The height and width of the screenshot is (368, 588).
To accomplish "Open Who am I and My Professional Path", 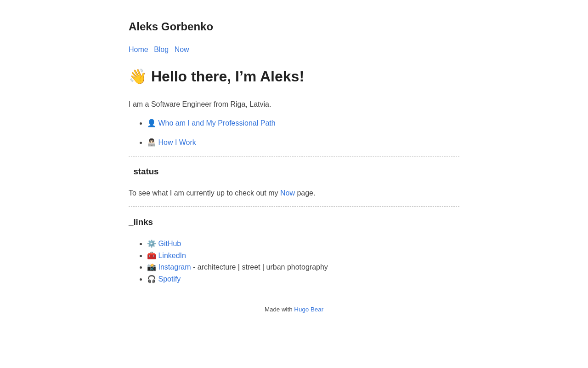I will coord(217,123).
